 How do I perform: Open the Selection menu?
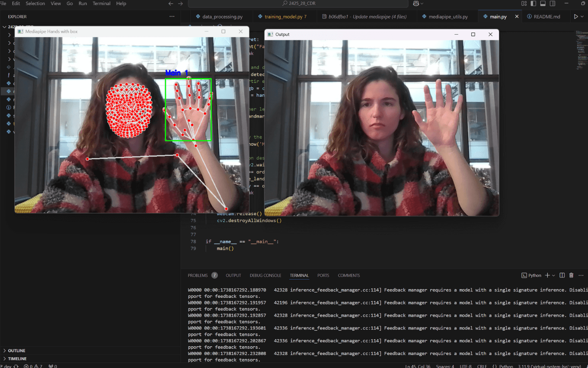click(35, 3)
